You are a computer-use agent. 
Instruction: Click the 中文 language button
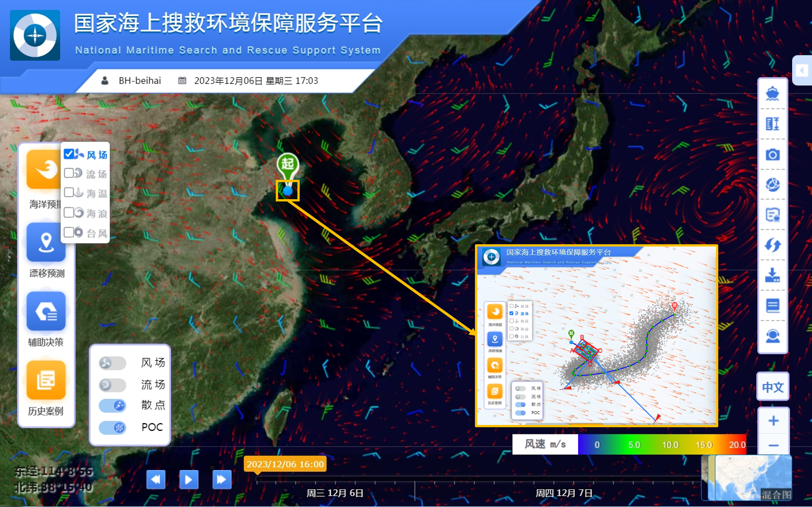[773, 387]
